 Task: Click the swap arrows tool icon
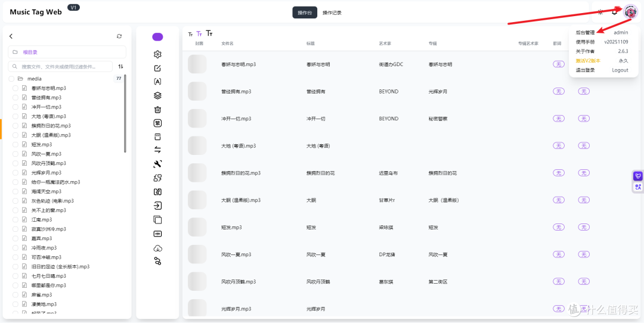[157, 150]
